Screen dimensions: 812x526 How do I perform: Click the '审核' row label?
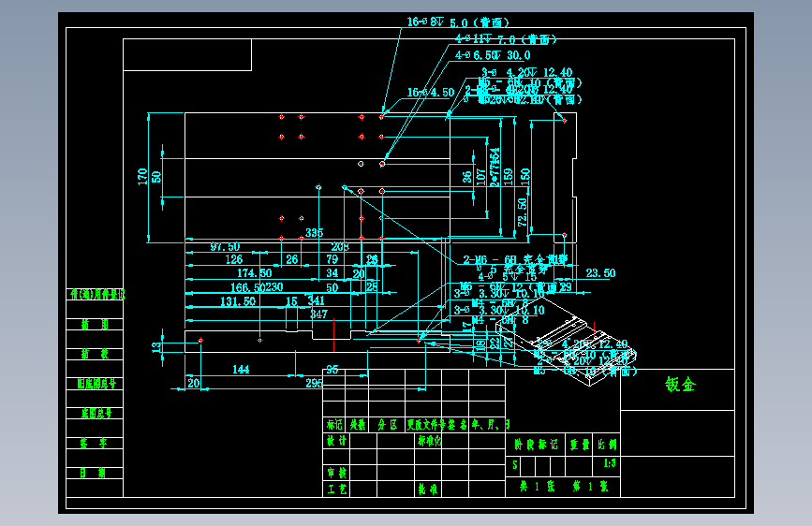pyautogui.click(x=336, y=473)
